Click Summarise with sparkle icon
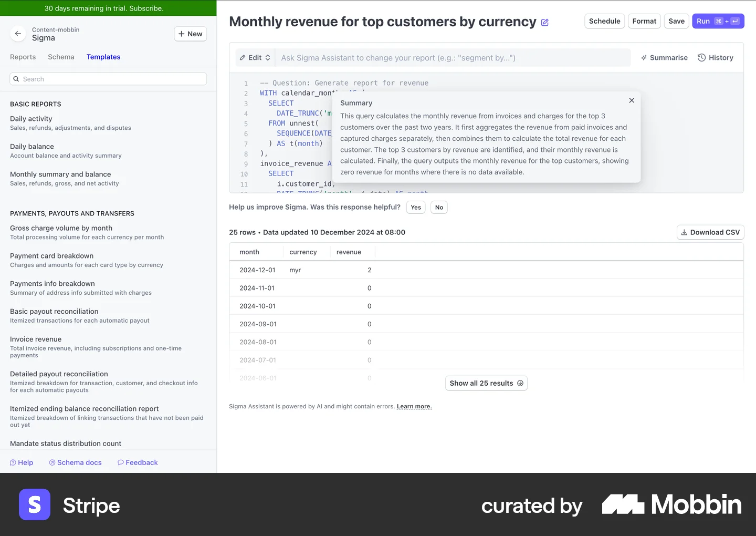 pyautogui.click(x=664, y=58)
